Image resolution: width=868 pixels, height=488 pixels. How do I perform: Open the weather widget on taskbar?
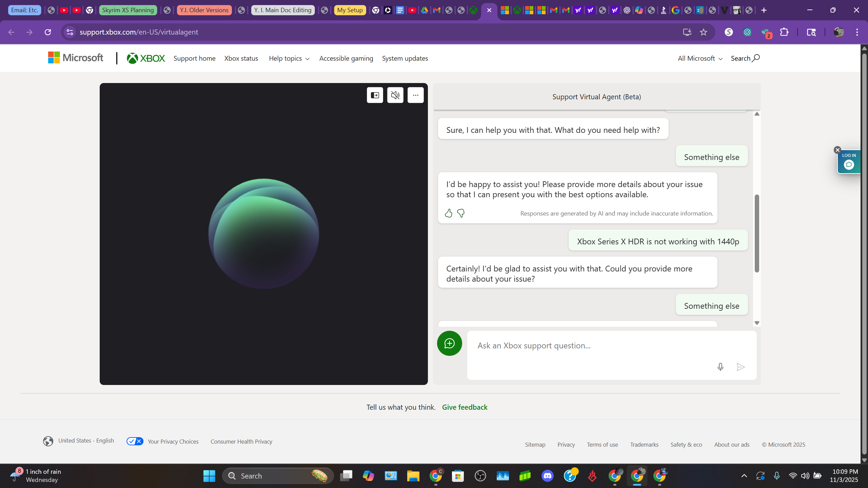(x=36, y=476)
